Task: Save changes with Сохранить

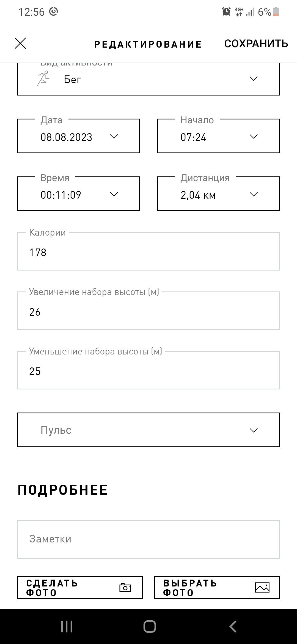Action: pos(256,44)
